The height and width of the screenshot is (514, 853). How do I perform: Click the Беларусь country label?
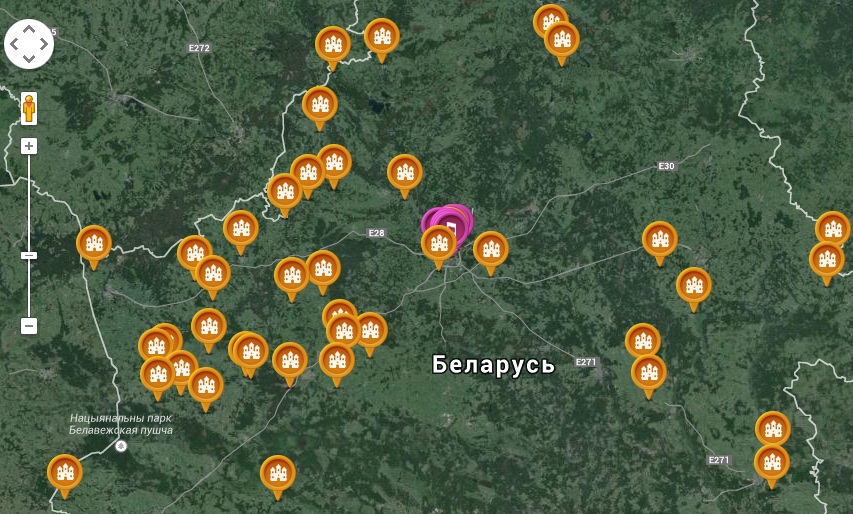[x=493, y=364]
